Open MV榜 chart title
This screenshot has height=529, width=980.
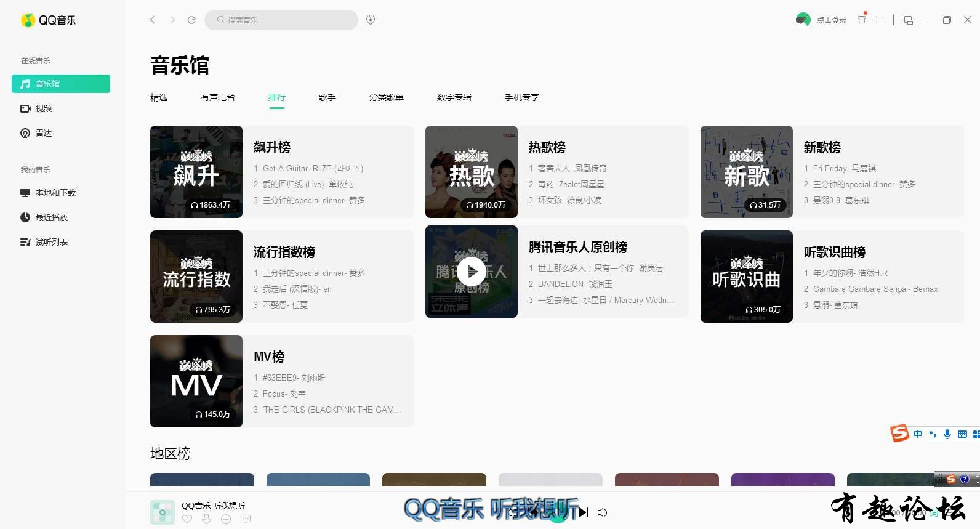[x=269, y=357]
